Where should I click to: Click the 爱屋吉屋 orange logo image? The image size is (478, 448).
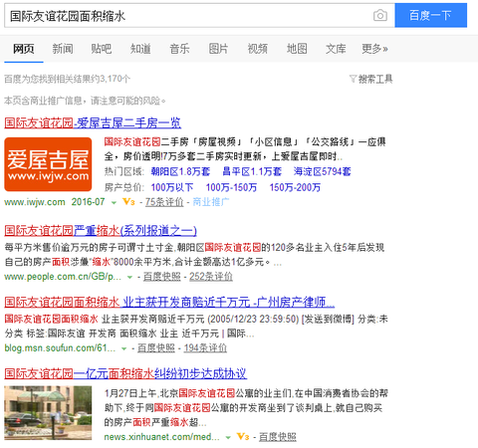pos(48,164)
